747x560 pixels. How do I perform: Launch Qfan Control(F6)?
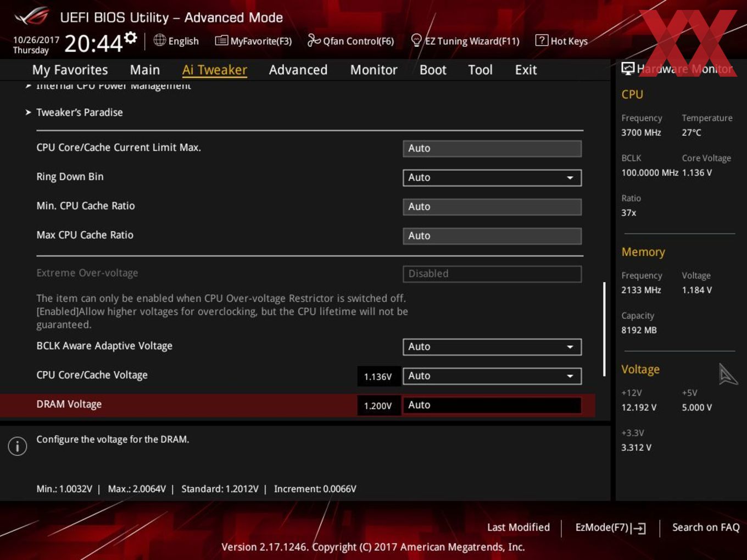(350, 41)
